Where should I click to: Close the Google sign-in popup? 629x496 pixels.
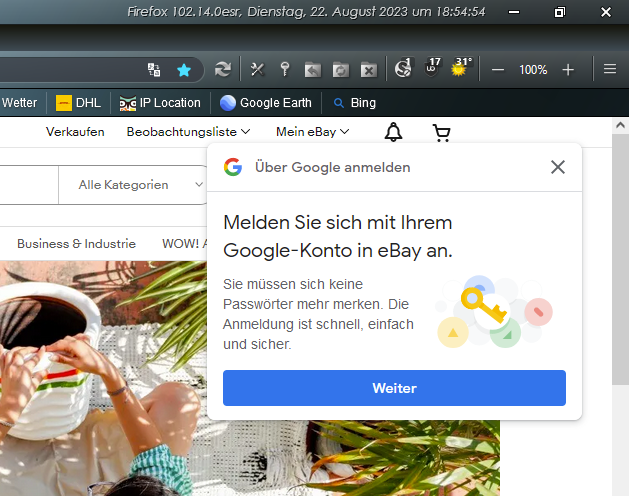(558, 167)
